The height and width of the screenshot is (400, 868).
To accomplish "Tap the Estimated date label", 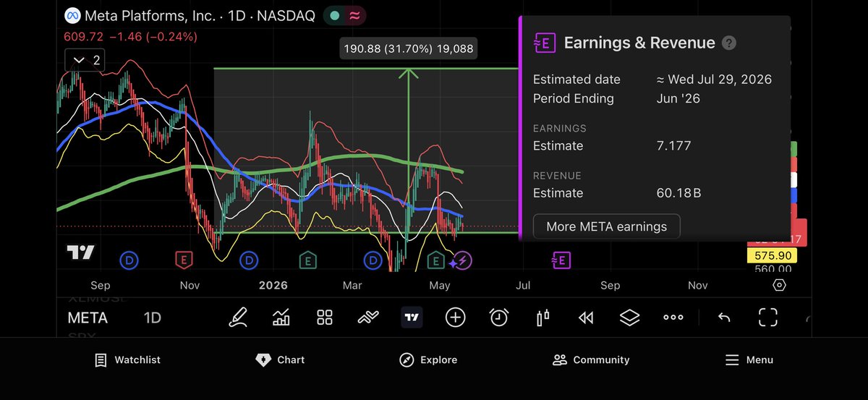I will (x=576, y=80).
